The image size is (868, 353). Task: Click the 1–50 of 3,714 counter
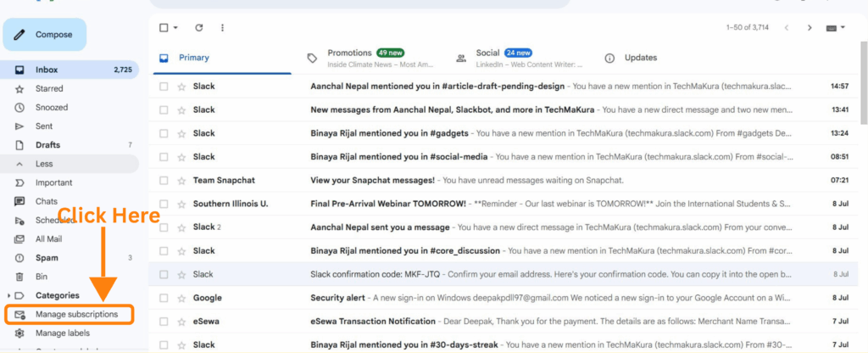[748, 28]
